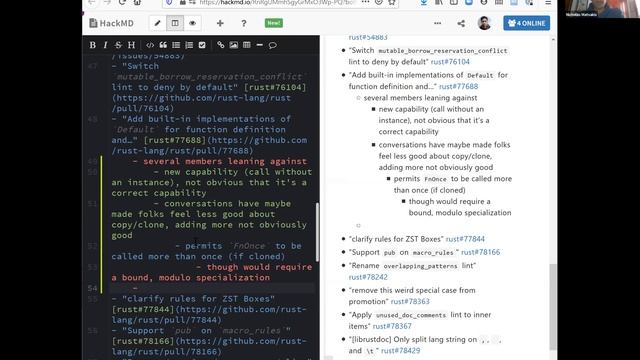The width and height of the screenshot is (640, 360).
Task: Open page actions ellipsis in URL bar
Action: tap(365, 2)
